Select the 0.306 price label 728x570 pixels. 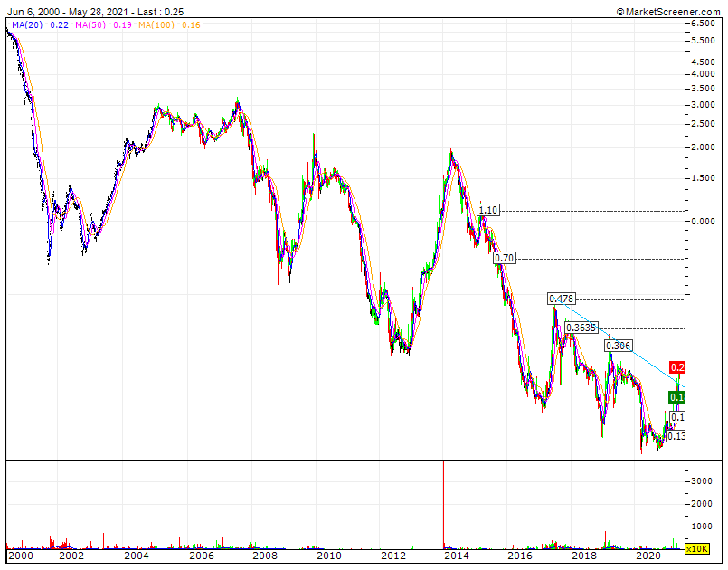(619, 346)
